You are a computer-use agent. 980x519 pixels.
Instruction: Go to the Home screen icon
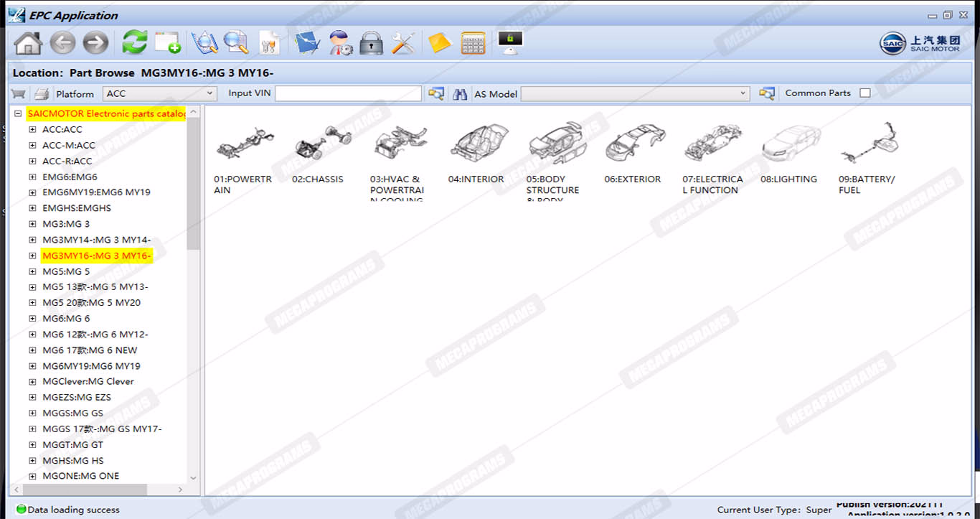(x=28, y=43)
